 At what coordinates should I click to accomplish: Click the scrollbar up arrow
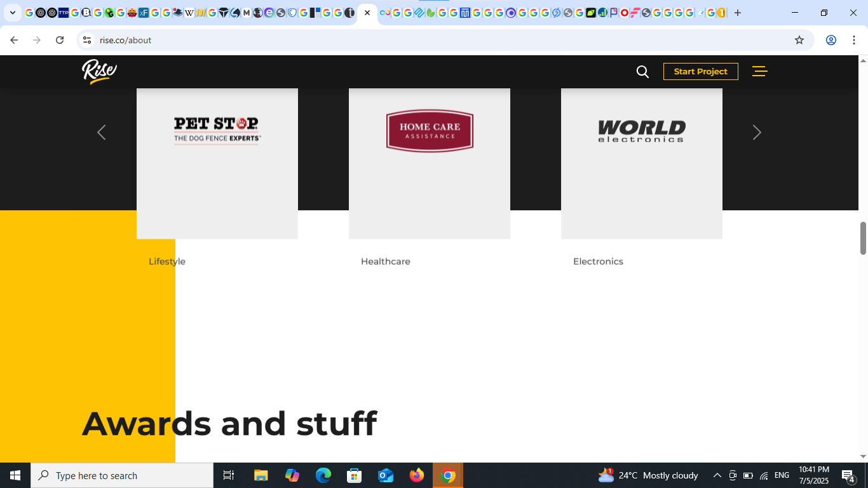tap(863, 60)
